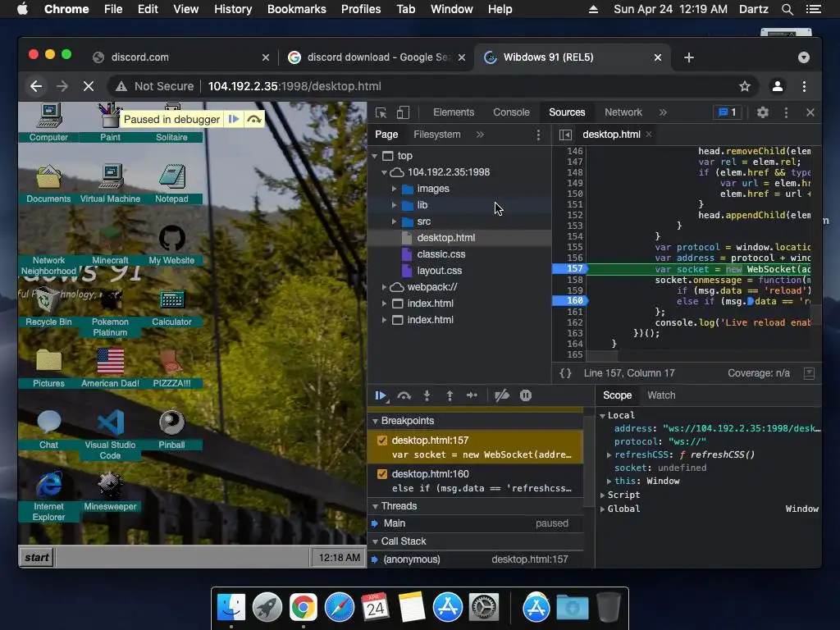Open DevTools customize menu (three dots)
The width and height of the screenshot is (840, 630).
[x=786, y=112]
